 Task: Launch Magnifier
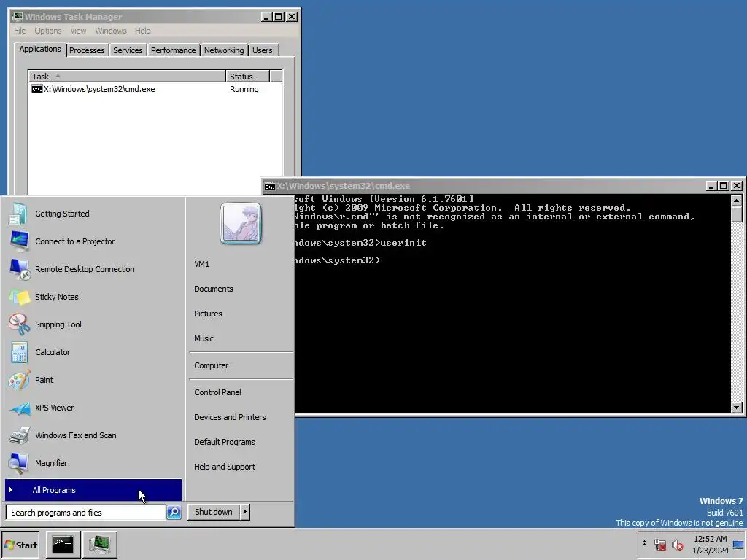click(x=93, y=463)
